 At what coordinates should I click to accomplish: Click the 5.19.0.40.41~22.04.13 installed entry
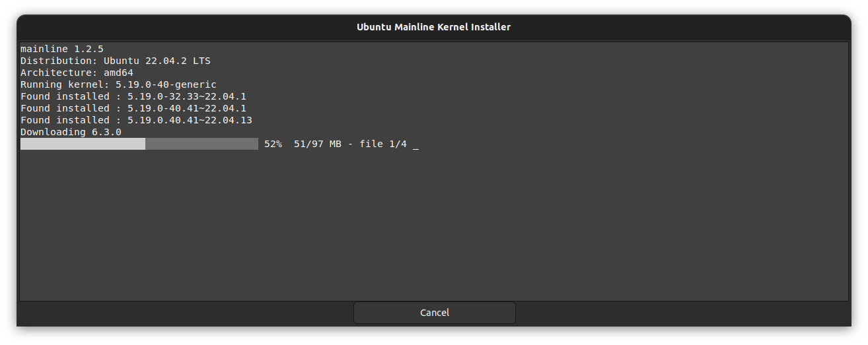coord(189,120)
